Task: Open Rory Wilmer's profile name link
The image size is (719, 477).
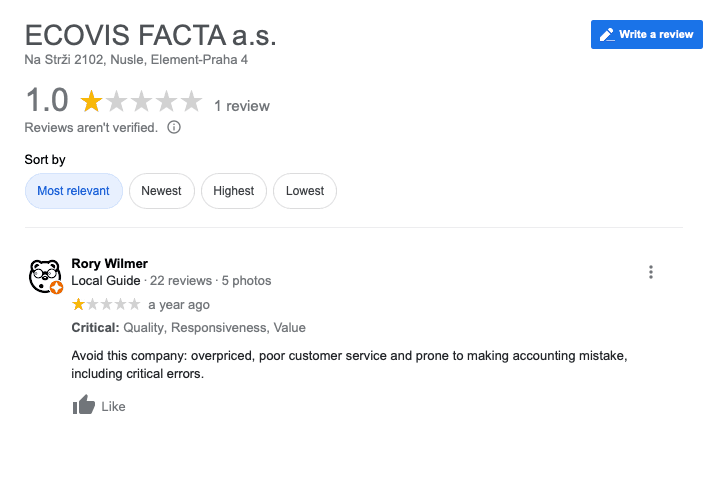Action: click(110, 264)
